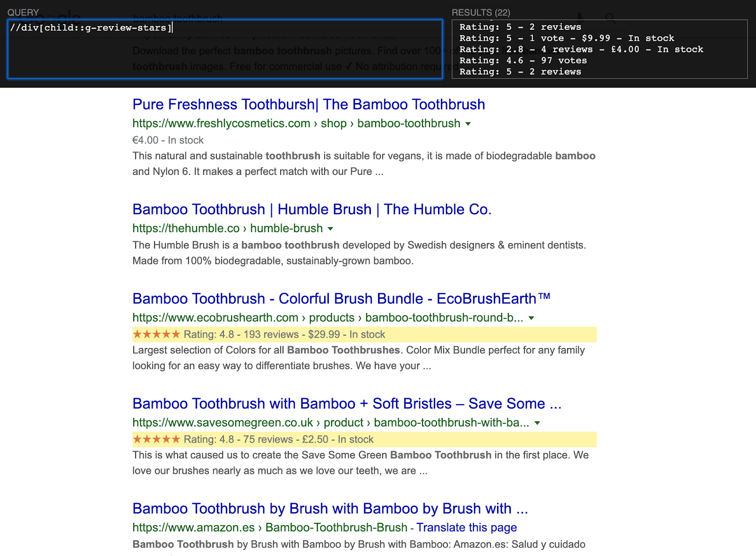Click the ecobrushearth.com green URL text
This screenshot has width=756, height=556.
[x=328, y=318]
